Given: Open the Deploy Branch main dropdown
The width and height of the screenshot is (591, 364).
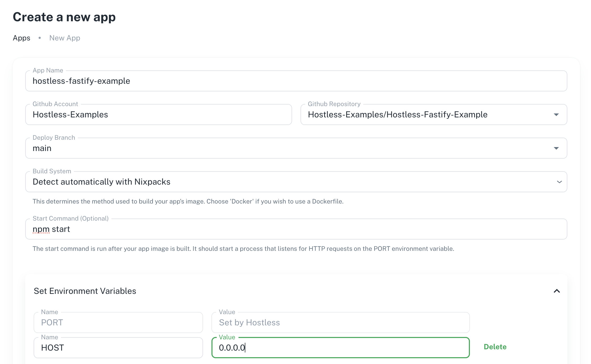Looking at the screenshot, I should coord(296,148).
